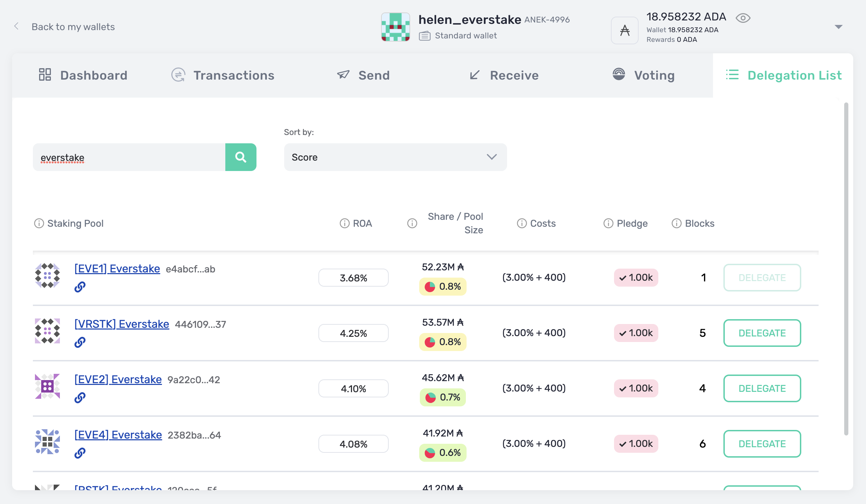Click chain link icon under VRSTK
The height and width of the screenshot is (504, 866).
[x=80, y=342]
